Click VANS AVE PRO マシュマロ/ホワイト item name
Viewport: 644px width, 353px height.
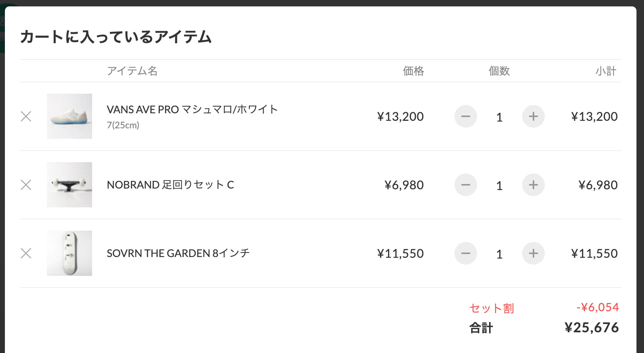[x=192, y=110]
